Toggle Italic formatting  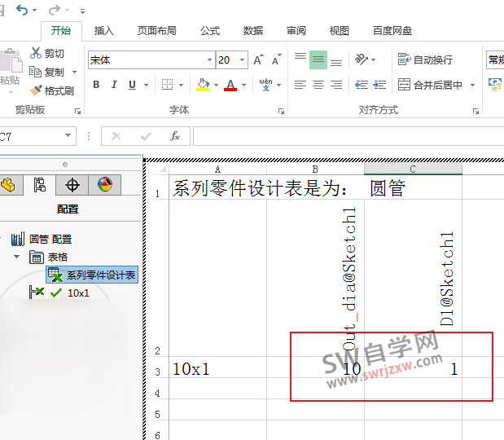click(114, 85)
